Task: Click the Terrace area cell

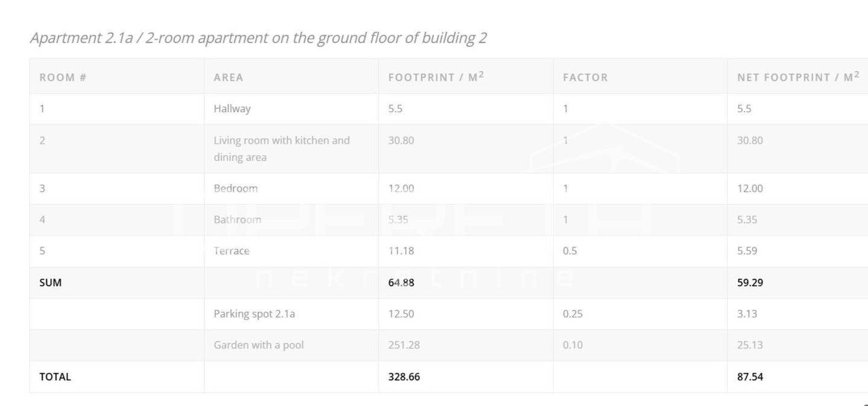Action: click(231, 251)
